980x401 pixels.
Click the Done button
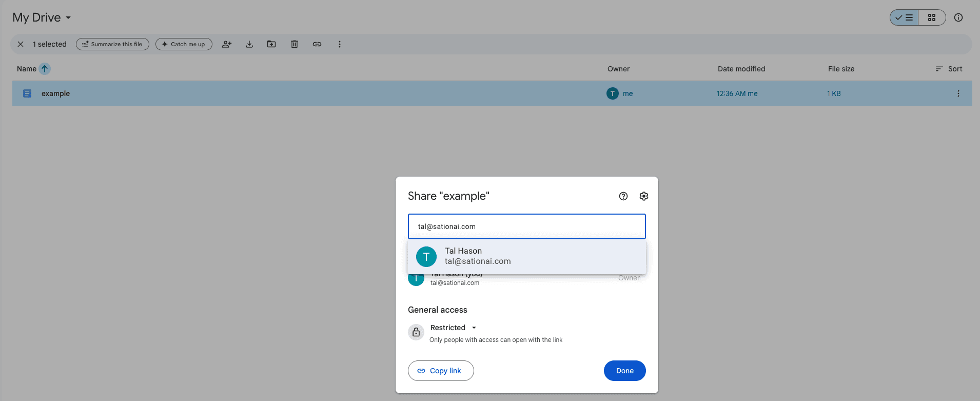[624, 371]
